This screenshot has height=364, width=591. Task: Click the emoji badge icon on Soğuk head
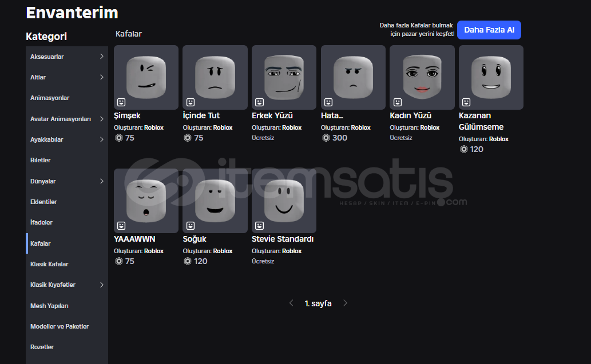pyautogui.click(x=191, y=226)
